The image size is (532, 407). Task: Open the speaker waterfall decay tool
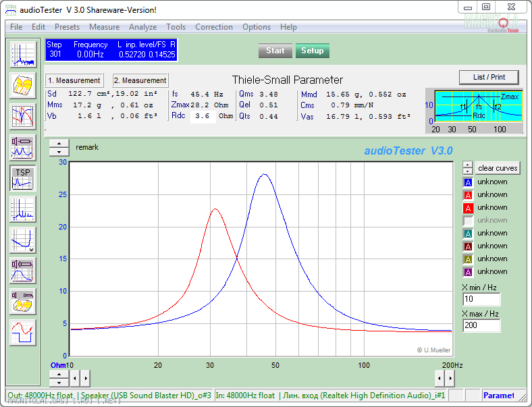23,302
